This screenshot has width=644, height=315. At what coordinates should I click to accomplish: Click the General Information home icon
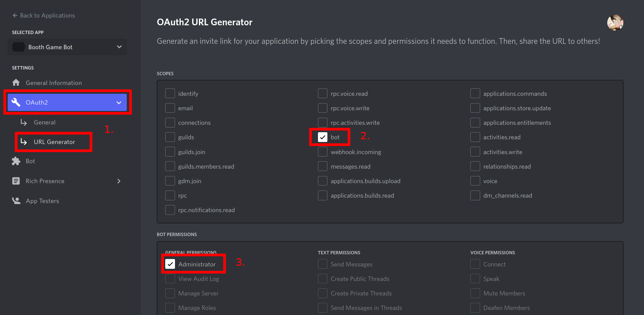point(16,83)
